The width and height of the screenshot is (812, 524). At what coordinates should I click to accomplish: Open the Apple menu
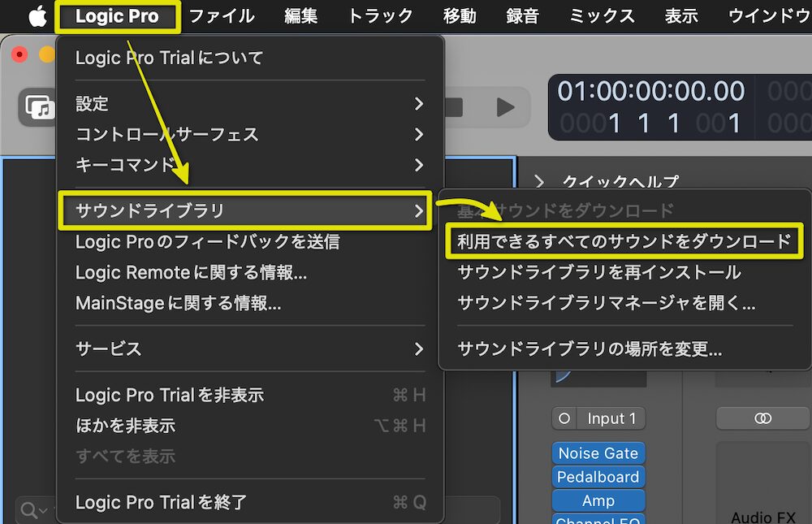click(37, 16)
